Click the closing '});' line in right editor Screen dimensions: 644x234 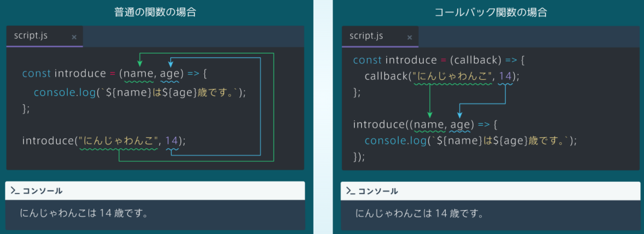point(359,157)
